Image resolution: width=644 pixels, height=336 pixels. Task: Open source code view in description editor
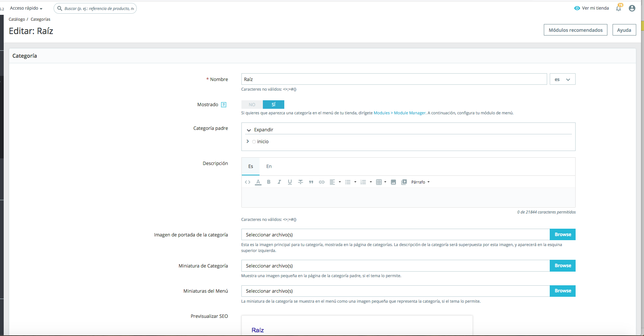pyautogui.click(x=248, y=182)
